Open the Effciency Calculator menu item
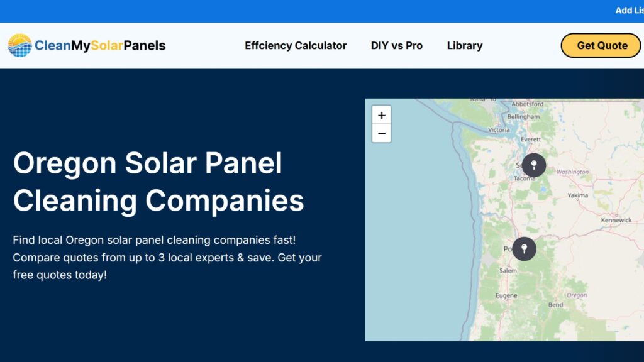Image resolution: width=644 pixels, height=362 pixels. click(296, 45)
